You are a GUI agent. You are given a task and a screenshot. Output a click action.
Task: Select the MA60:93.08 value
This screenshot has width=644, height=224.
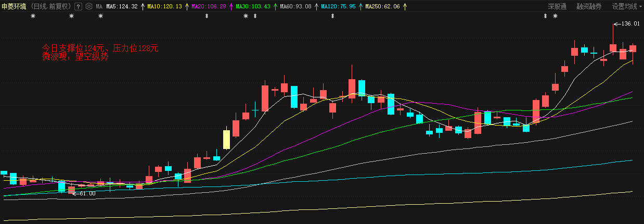click(x=295, y=7)
